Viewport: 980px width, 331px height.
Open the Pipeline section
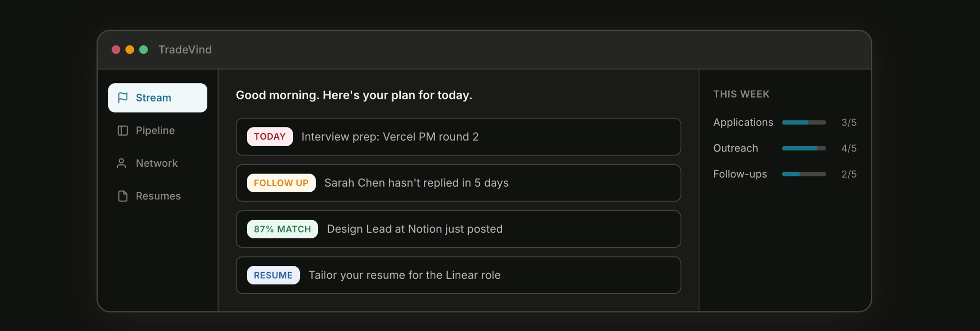(x=155, y=130)
